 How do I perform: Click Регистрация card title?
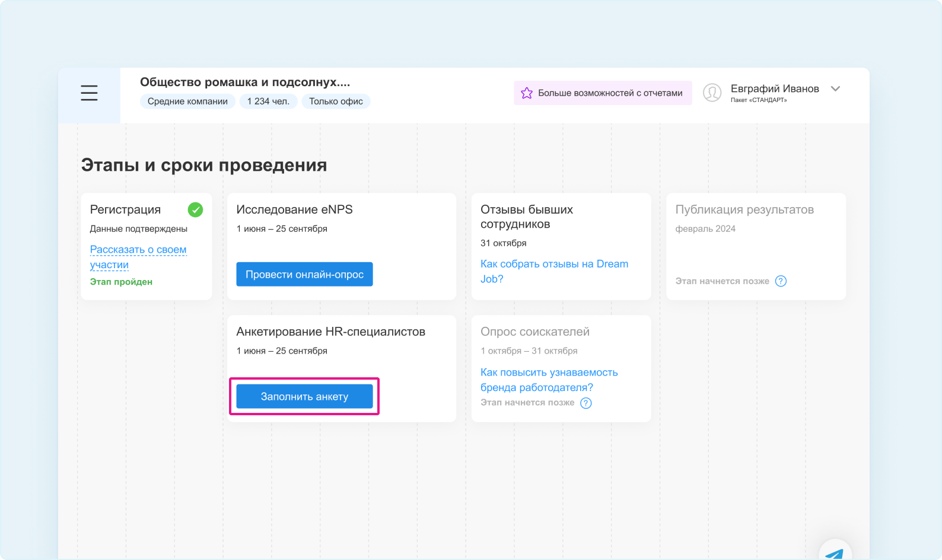click(x=125, y=209)
